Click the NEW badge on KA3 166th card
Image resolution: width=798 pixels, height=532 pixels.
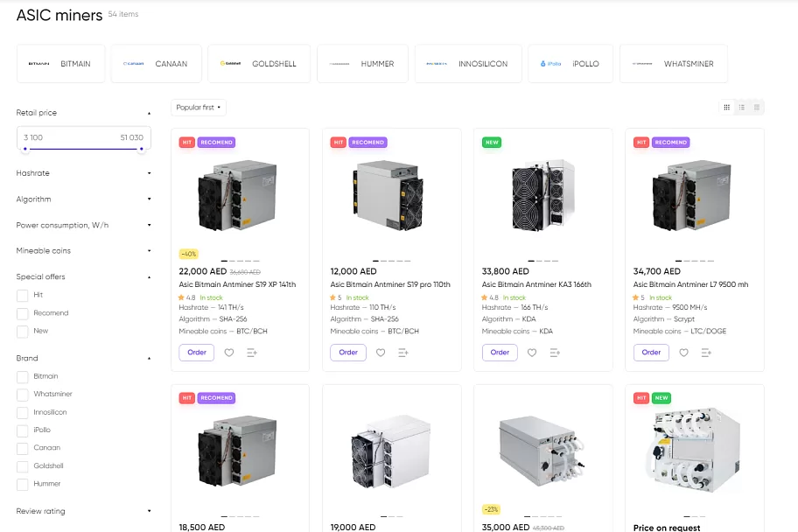click(492, 143)
